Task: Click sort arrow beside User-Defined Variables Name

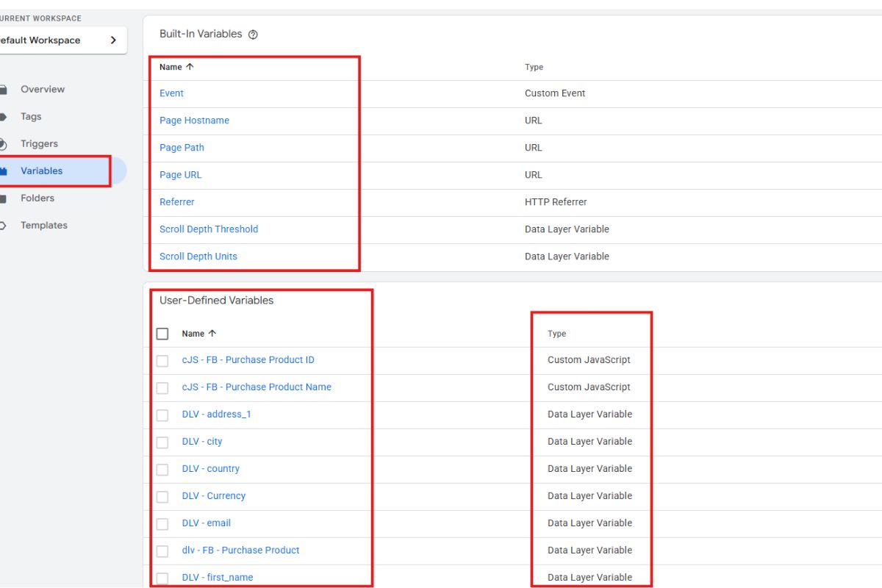Action: [212, 334]
